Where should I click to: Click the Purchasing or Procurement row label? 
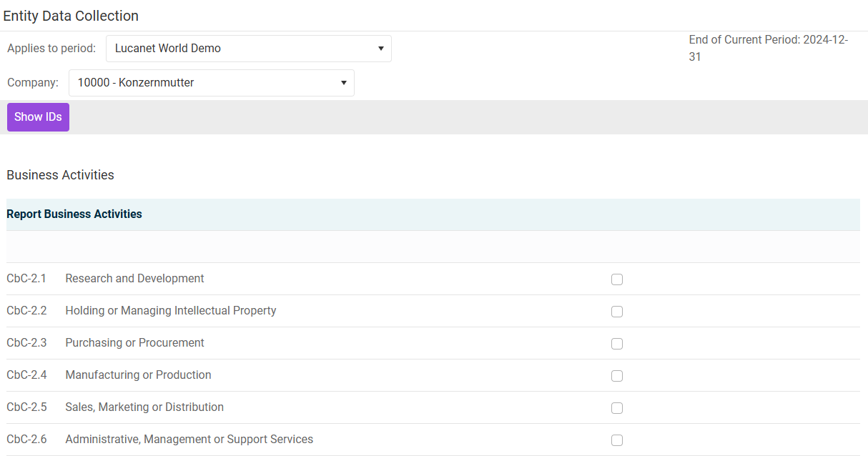click(x=134, y=343)
